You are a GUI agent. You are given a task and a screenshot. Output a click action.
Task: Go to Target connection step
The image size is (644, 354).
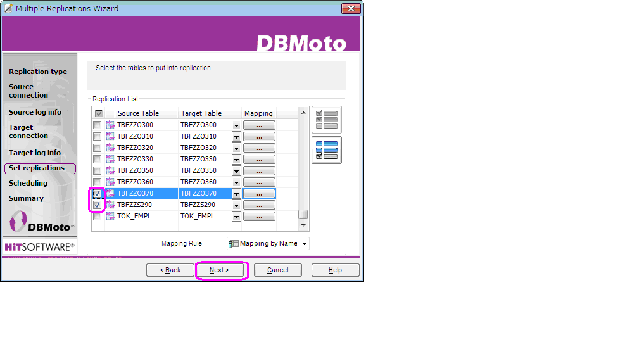click(28, 132)
